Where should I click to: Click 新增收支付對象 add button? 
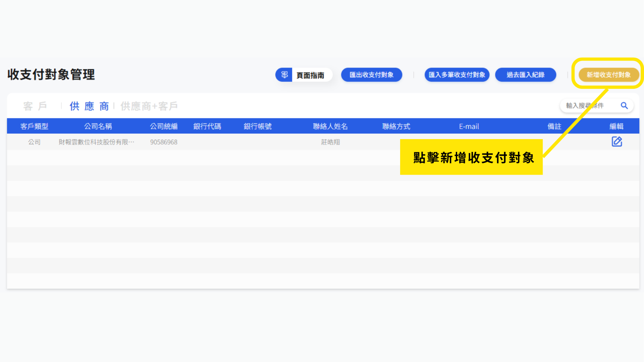(608, 75)
